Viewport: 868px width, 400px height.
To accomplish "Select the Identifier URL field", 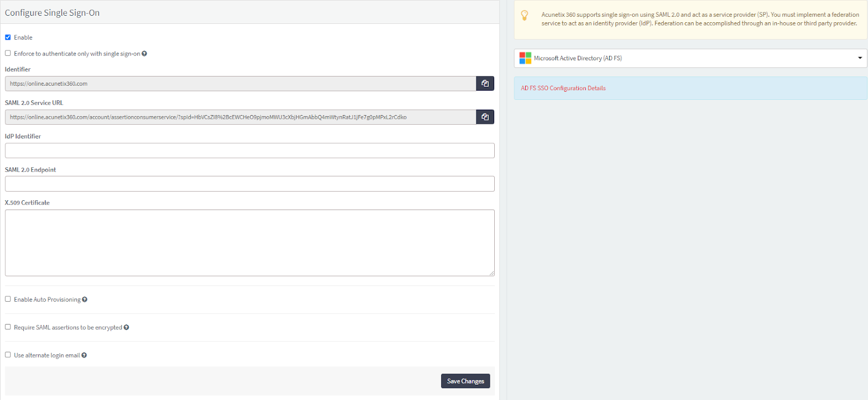I will (x=240, y=84).
